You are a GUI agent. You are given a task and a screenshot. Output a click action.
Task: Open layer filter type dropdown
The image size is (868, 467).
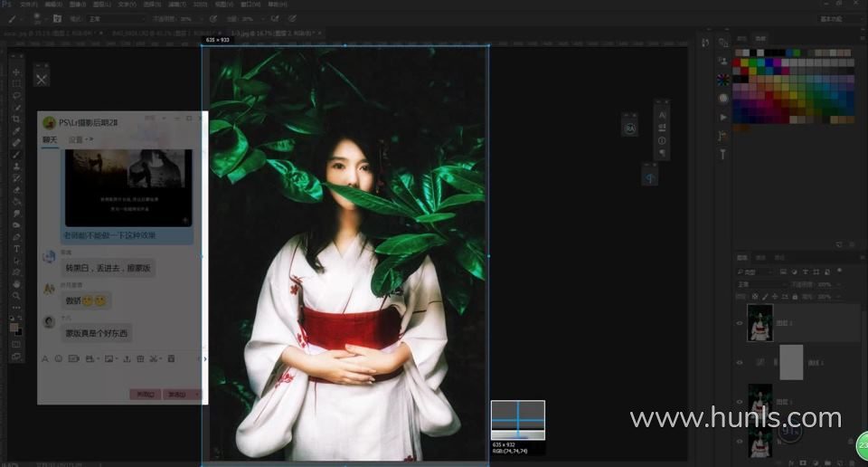(x=755, y=272)
